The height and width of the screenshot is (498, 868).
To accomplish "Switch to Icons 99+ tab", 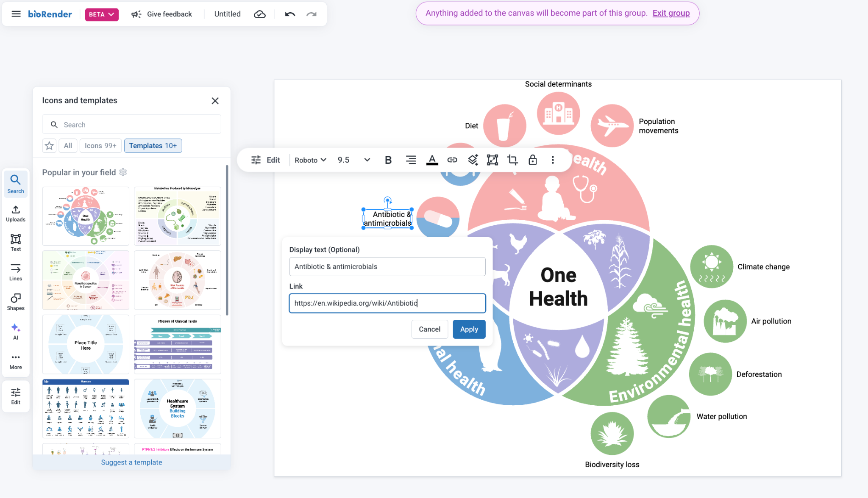I will click(x=100, y=146).
